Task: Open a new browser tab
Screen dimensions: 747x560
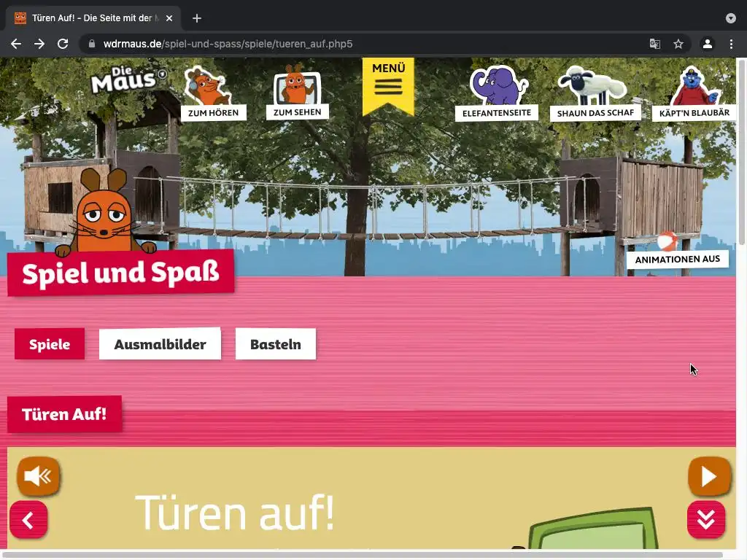Action: 197,18
